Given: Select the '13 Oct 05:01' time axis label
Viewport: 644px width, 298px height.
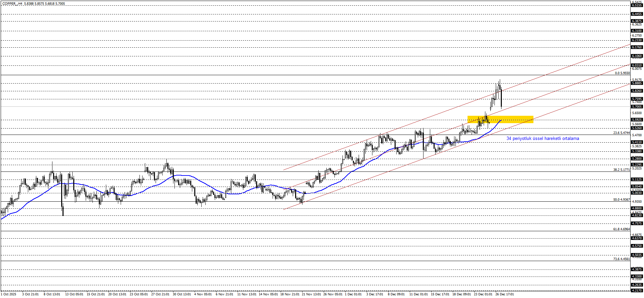Looking at the screenshot, I should pos(74,294).
